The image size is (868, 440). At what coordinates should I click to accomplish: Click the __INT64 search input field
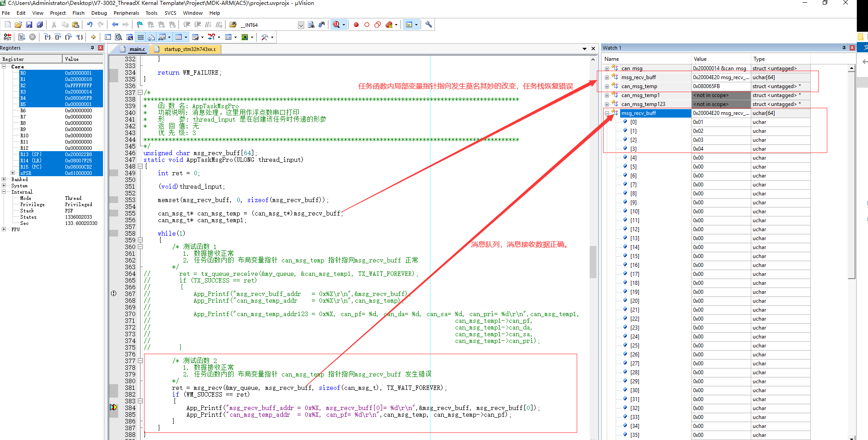pos(268,25)
